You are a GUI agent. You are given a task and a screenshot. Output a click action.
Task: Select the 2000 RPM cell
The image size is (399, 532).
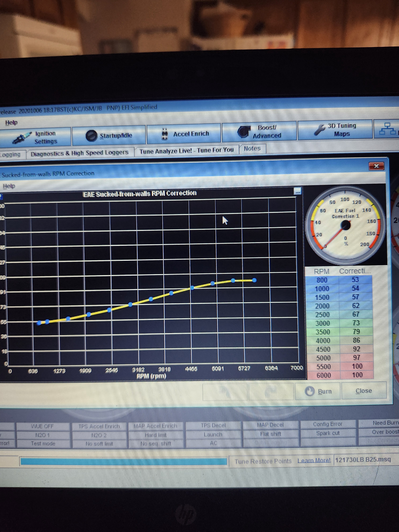(x=322, y=306)
